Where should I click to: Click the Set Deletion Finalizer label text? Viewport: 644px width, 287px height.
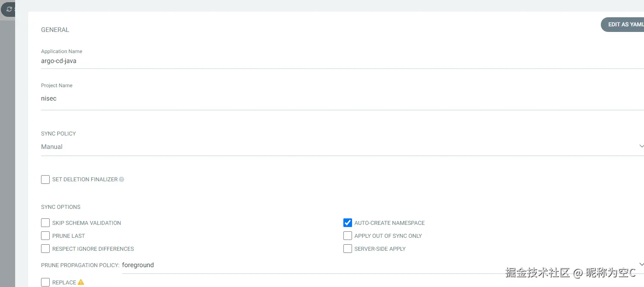[x=85, y=180]
